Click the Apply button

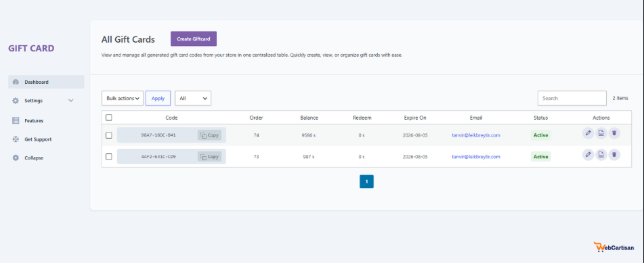tap(158, 99)
